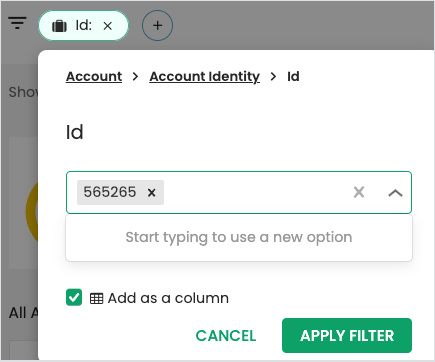The image size is (435, 362).
Task: Remove the Id filter chip
Action: 107,26
